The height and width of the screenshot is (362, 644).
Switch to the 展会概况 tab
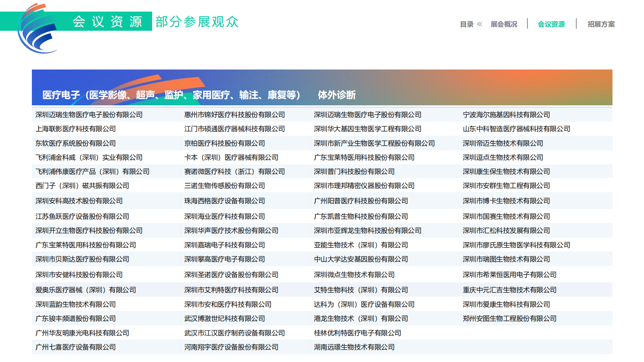coord(504,24)
